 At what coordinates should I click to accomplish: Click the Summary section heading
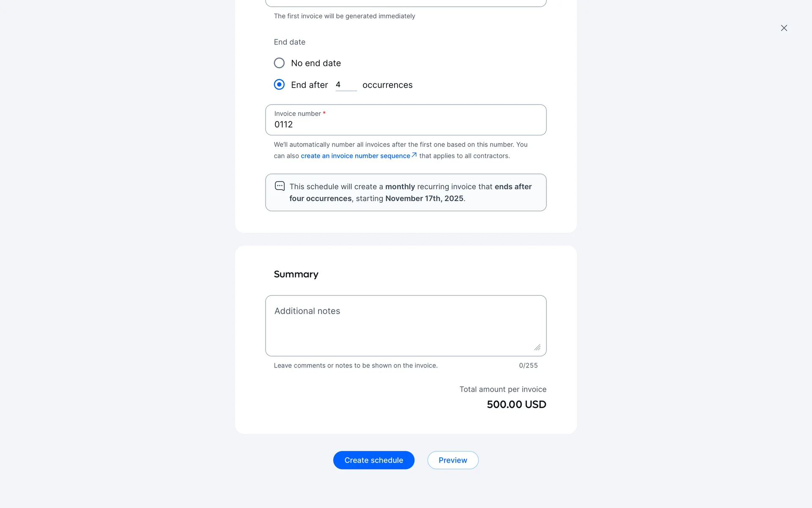click(x=296, y=274)
